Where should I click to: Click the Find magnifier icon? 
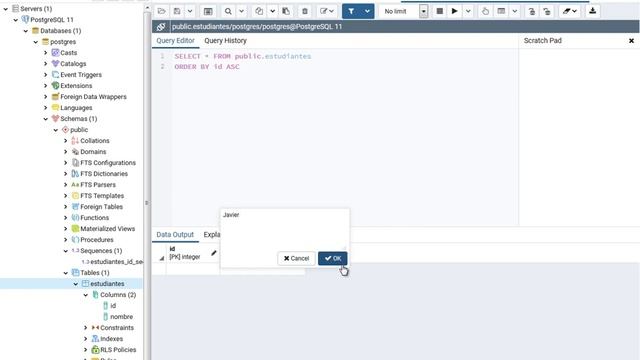(x=228, y=11)
